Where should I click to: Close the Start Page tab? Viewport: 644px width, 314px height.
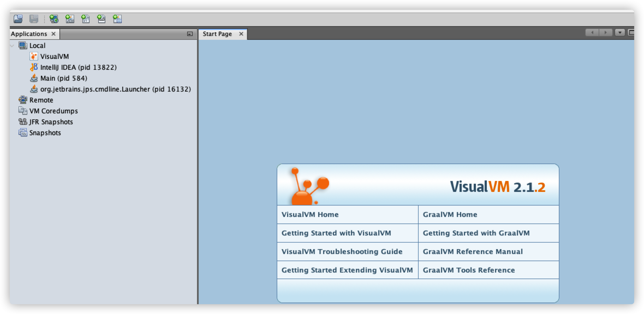[241, 34]
